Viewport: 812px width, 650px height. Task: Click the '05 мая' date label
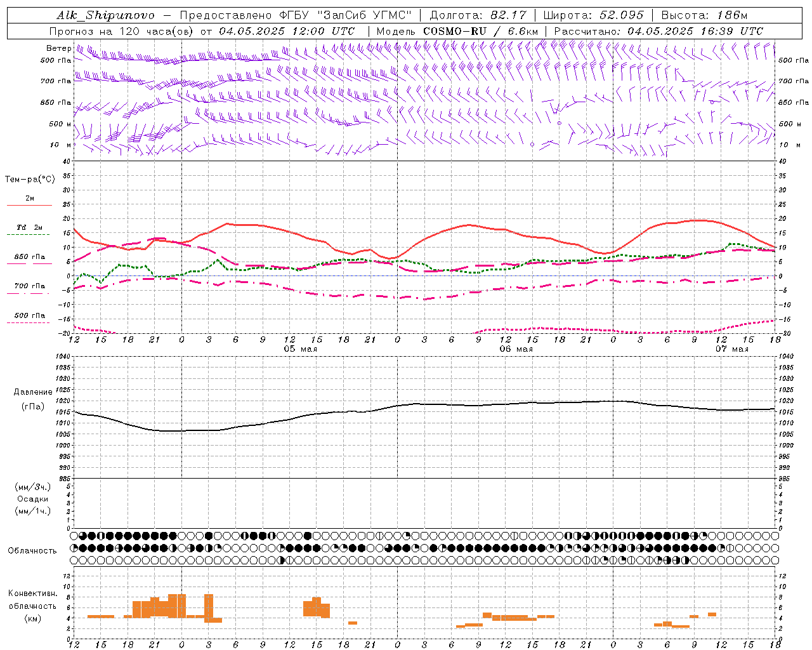[x=300, y=349]
